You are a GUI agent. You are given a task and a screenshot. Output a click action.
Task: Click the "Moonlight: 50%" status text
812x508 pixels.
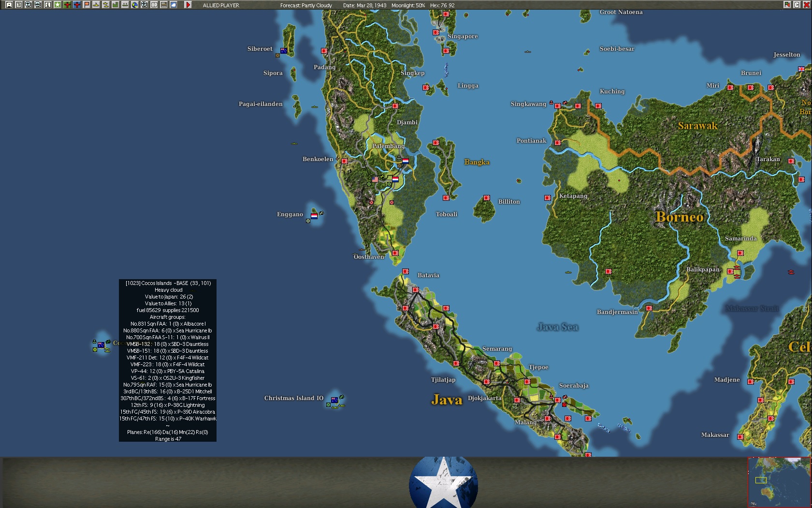(x=408, y=5)
